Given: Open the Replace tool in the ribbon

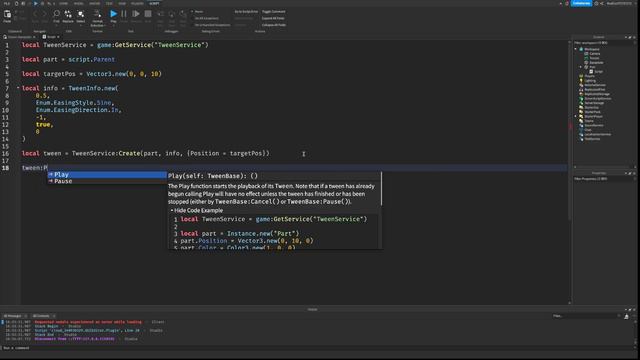Looking at the screenshot, I should (x=68, y=16).
